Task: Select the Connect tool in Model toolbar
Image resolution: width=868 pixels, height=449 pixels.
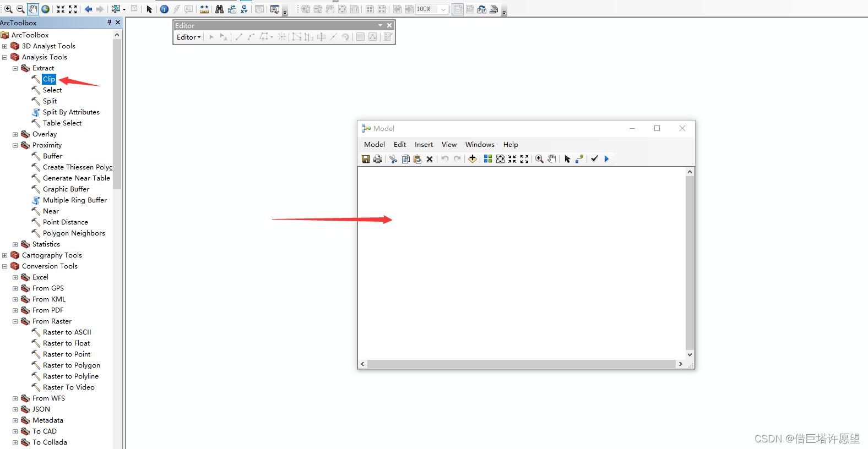Action: click(579, 159)
